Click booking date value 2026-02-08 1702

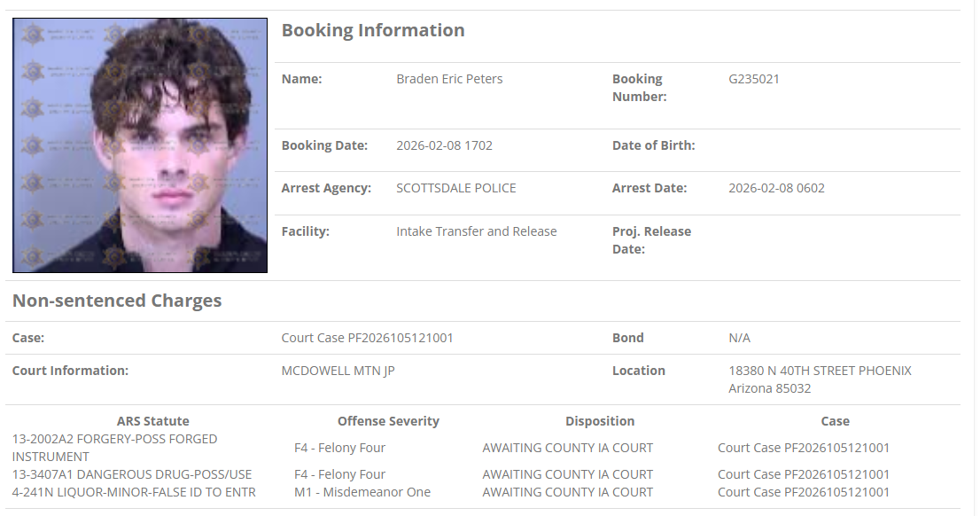click(x=444, y=145)
